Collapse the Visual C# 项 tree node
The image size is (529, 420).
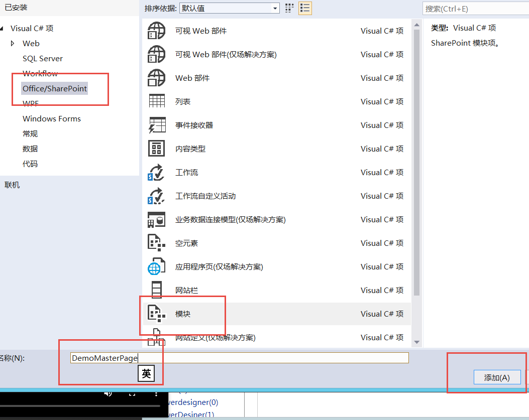click(x=2, y=28)
